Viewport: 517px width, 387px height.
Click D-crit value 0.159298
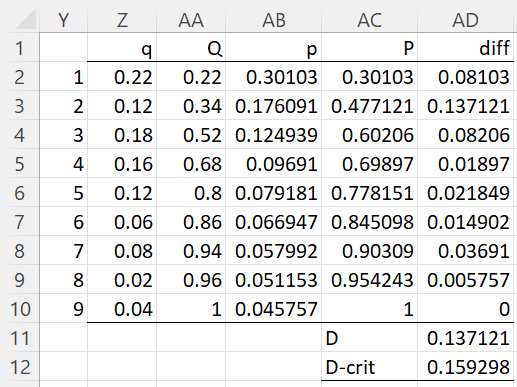coord(465,367)
